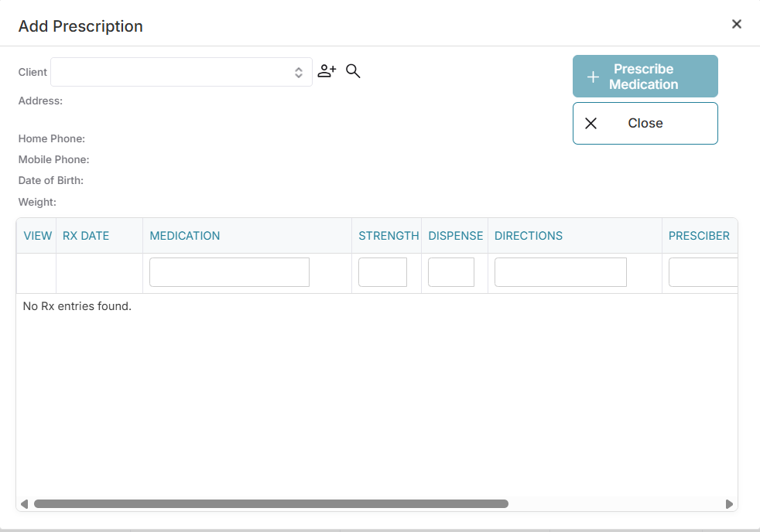Dismiss the Add Prescription dialog with the X
Image resolution: width=760 pixels, height=532 pixels.
click(737, 24)
